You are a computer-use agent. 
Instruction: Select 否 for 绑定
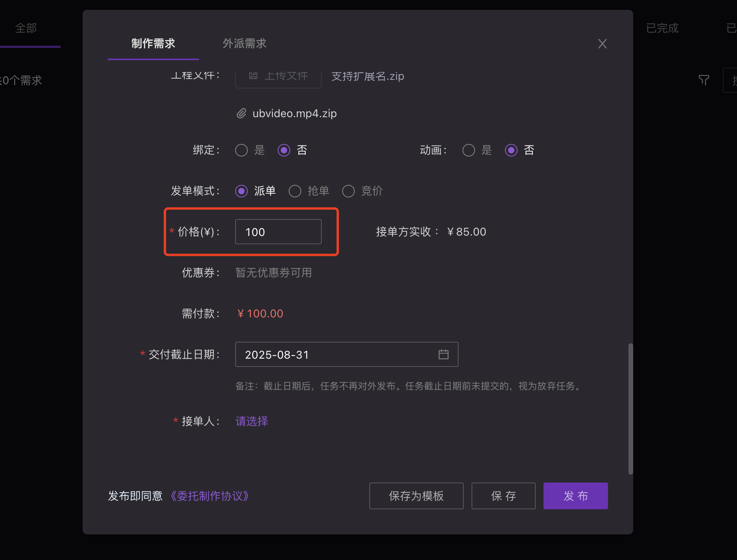pos(284,150)
